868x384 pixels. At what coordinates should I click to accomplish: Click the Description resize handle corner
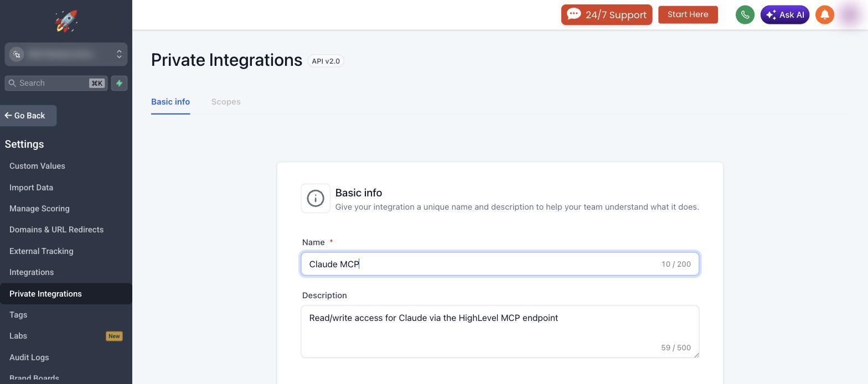pos(696,354)
